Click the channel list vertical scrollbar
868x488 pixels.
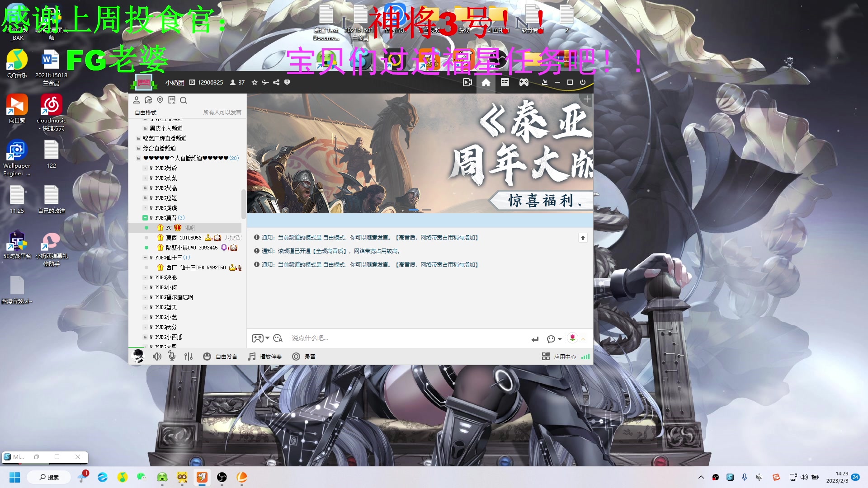pos(244,203)
